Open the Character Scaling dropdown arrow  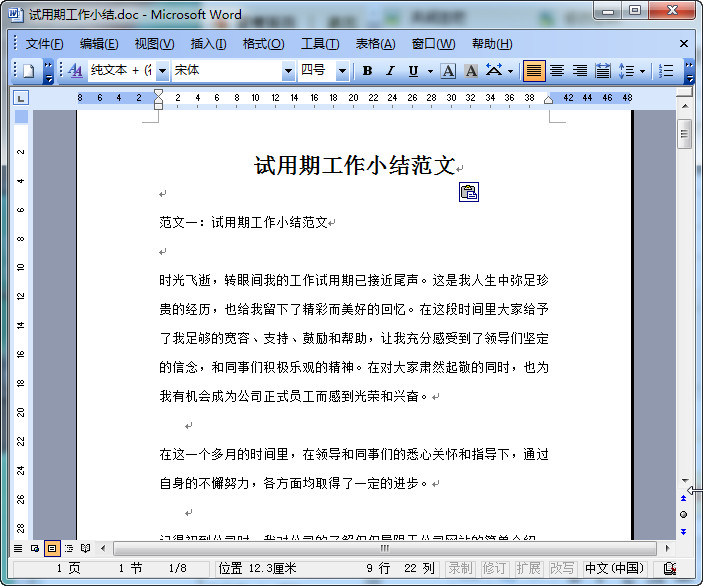click(510, 71)
